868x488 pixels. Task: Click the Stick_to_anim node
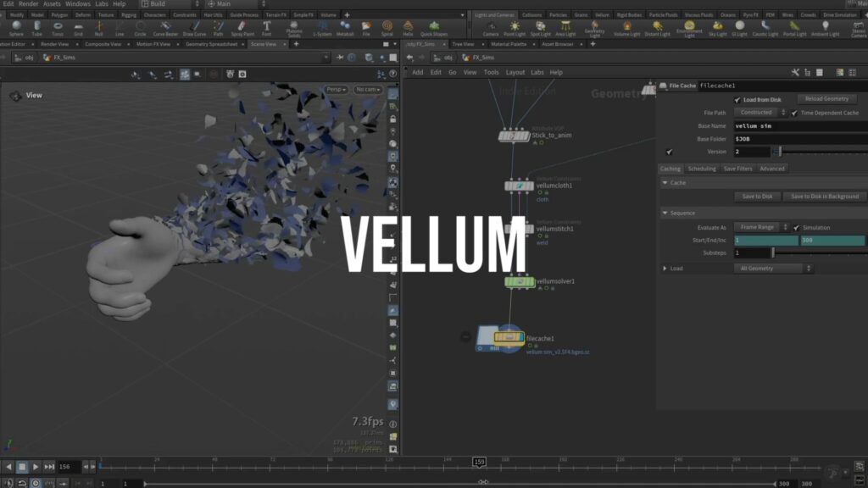[x=514, y=136]
